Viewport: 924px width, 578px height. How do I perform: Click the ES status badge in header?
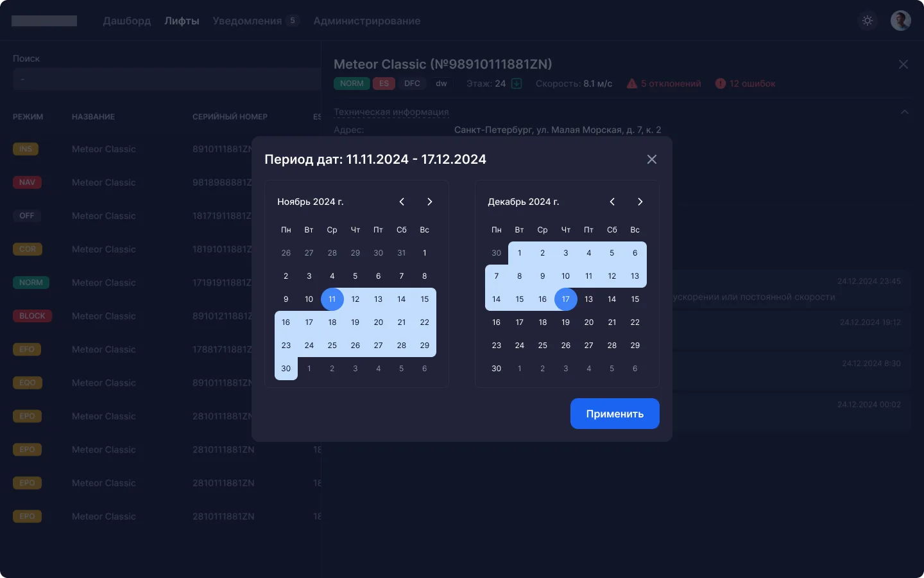pyautogui.click(x=384, y=83)
